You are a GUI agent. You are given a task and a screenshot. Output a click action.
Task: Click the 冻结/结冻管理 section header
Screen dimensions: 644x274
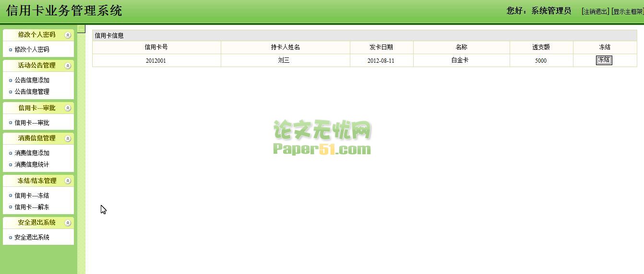click(x=38, y=181)
